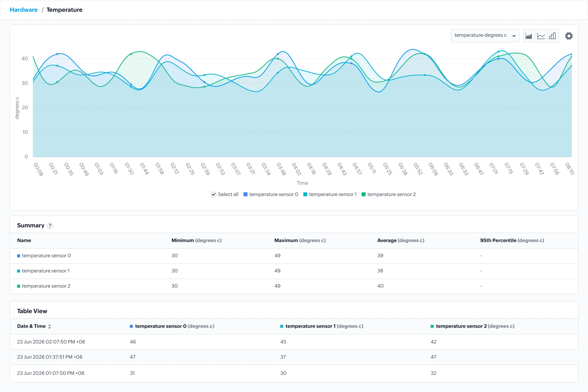
Task: Click the Summary section heading
Action: point(31,225)
